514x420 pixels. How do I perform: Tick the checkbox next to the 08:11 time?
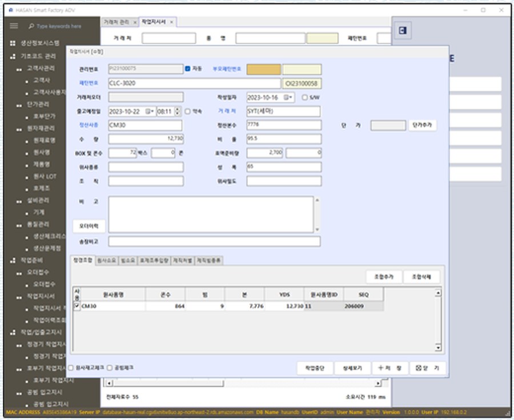tap(187, 111)
